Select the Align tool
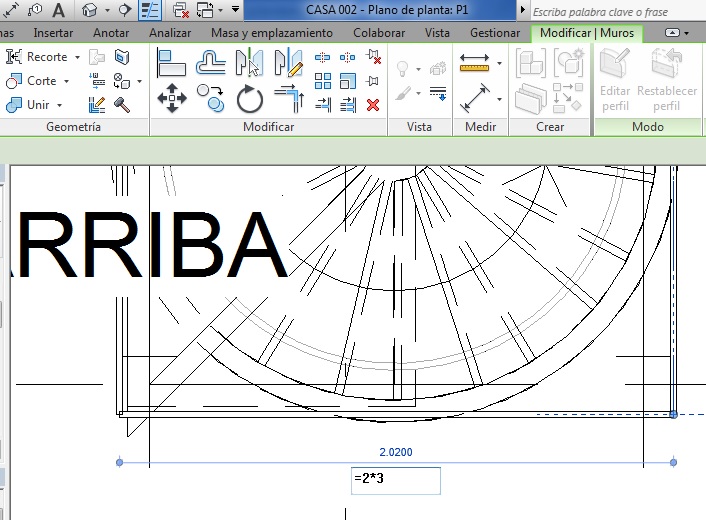This screenshot has height=520, width=706. tap(172, 64)
